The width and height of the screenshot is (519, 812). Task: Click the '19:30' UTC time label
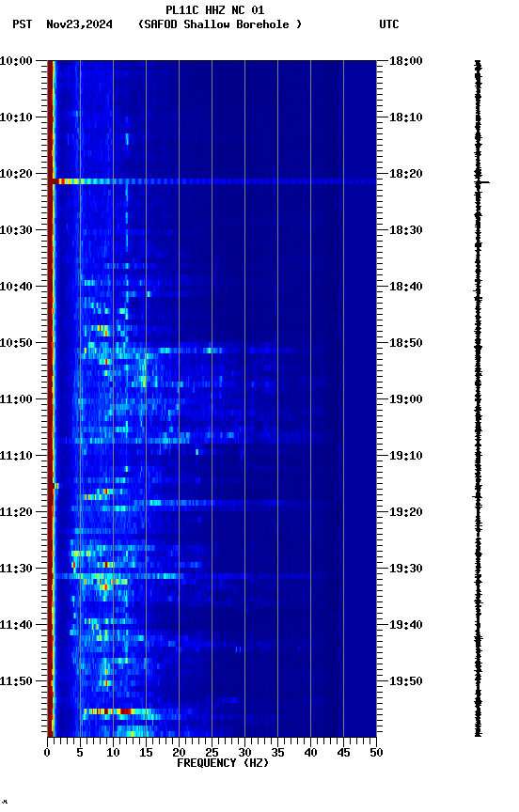(406, 570)
